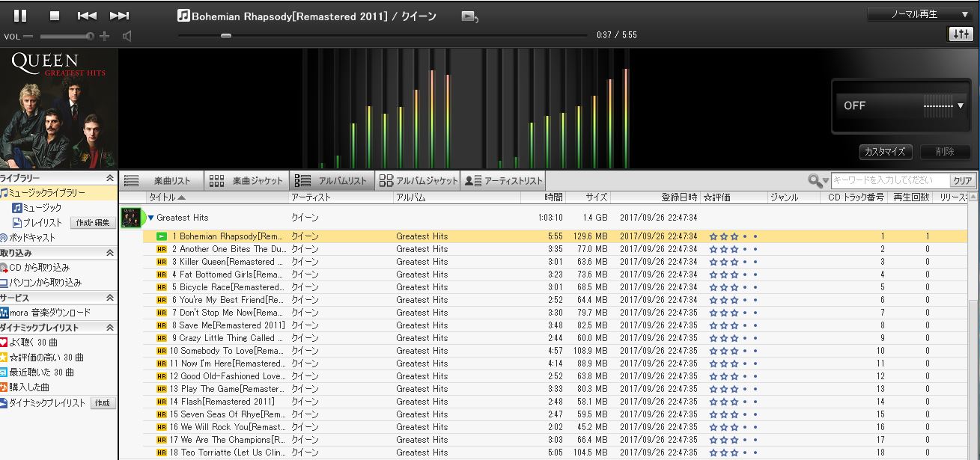Skip forward to the next track
This screenshot has height=460, width=980.
119,16
